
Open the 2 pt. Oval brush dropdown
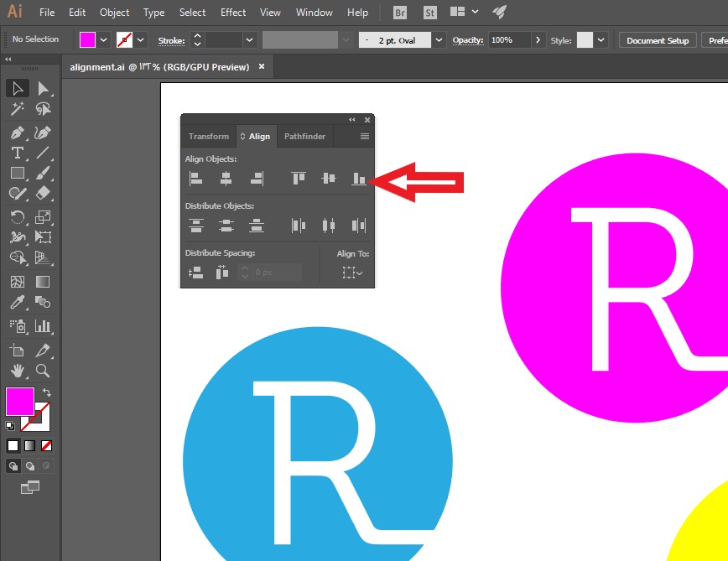[x=439, y=40]
